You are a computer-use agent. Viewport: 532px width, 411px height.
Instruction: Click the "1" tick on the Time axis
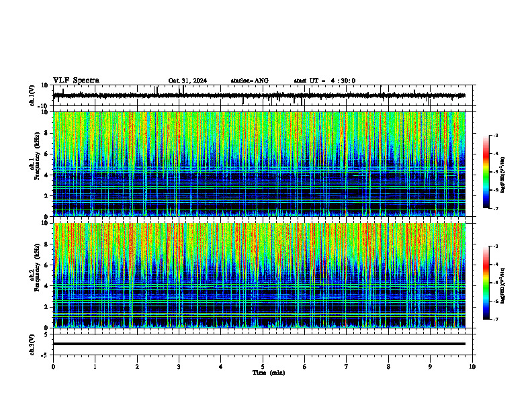click(95, 367)
